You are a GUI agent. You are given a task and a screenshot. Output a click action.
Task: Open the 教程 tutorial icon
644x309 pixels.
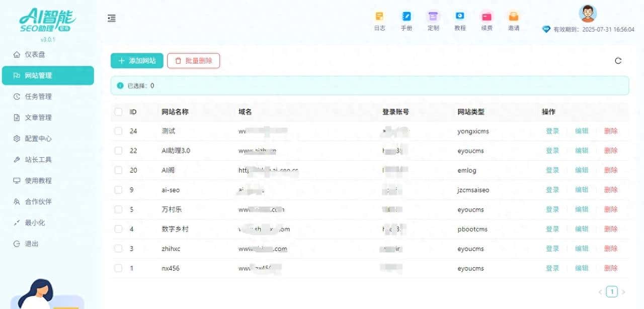click(x=460, y=21)
